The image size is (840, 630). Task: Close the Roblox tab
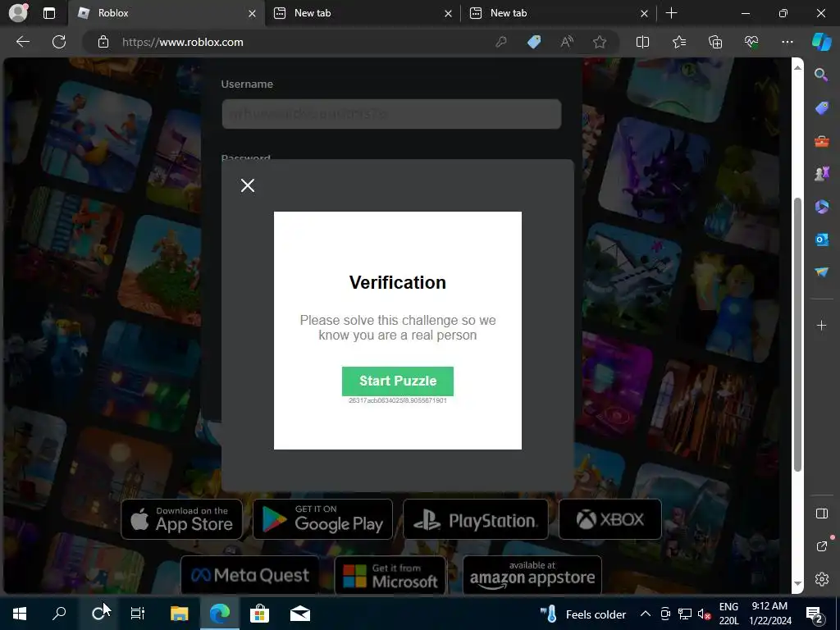pyautogui.click(x=252, y=13)
